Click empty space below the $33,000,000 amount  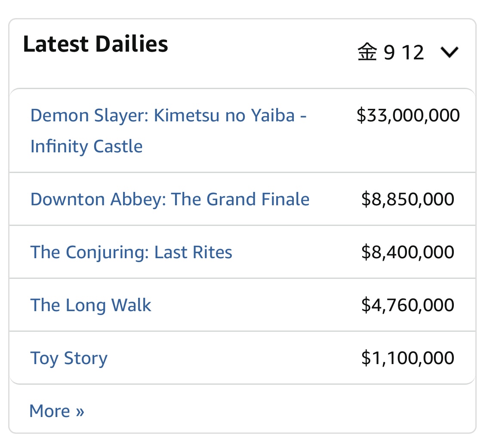click(x=408, y=147)
